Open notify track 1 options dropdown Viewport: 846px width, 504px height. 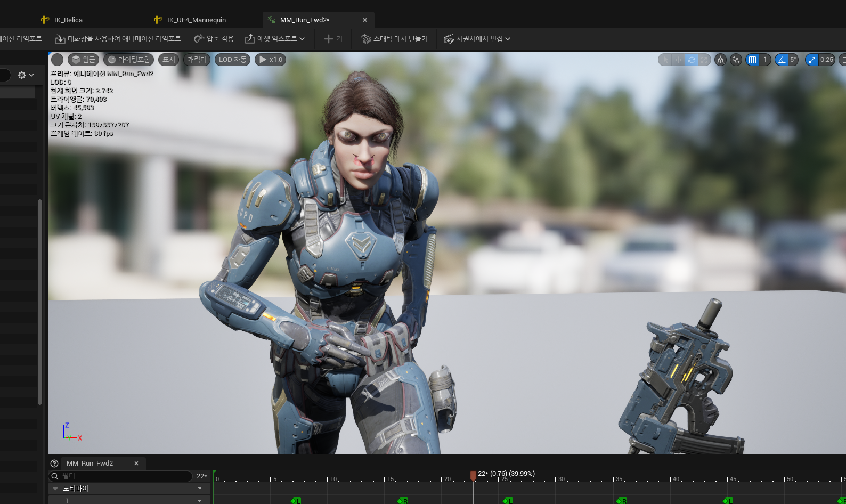point(200,501)
